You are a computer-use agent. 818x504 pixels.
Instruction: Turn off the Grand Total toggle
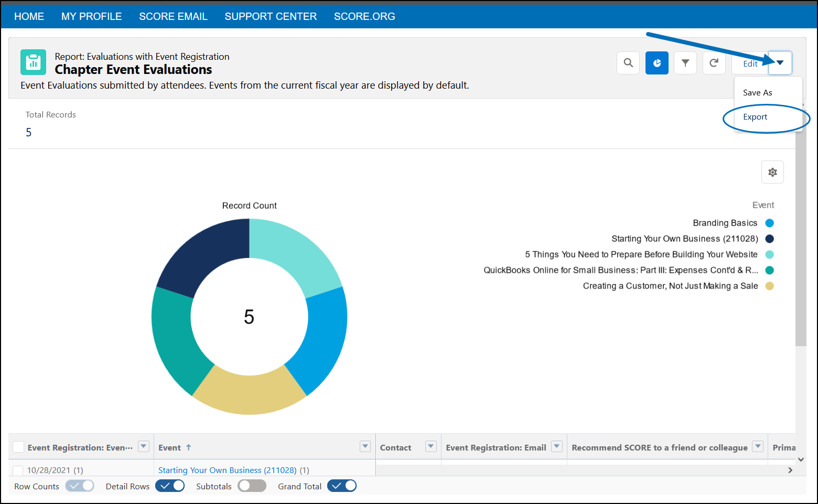[342, 486]
